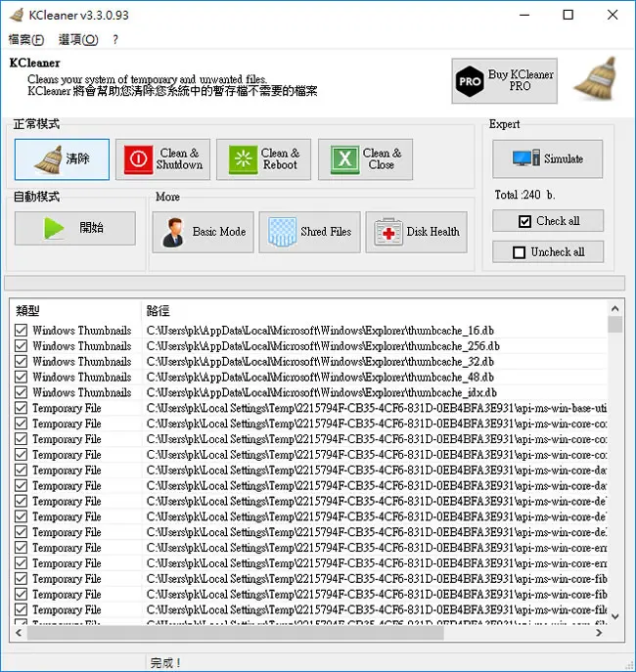Click the horizontal scrollbar thumb
The width and height of the screenshot is (636, 672).
(x=235, y=633)
